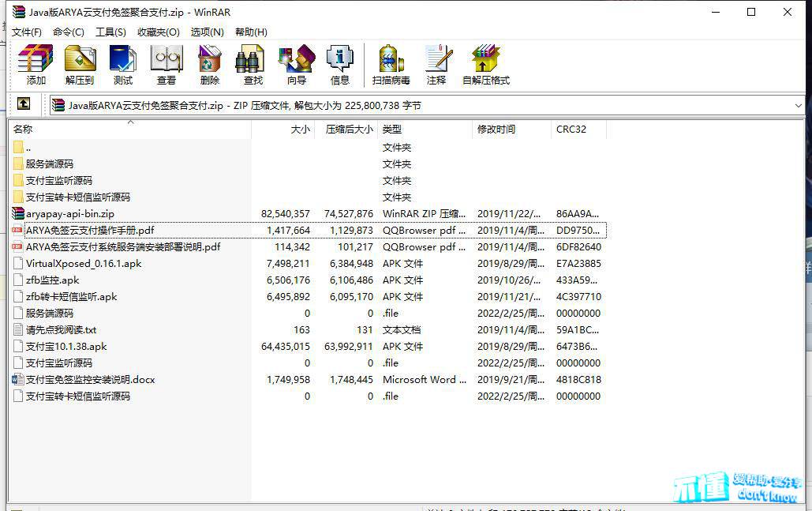812x511 pixels.
Task: Open the 文件(F) menu
Action: coord(26,32)
